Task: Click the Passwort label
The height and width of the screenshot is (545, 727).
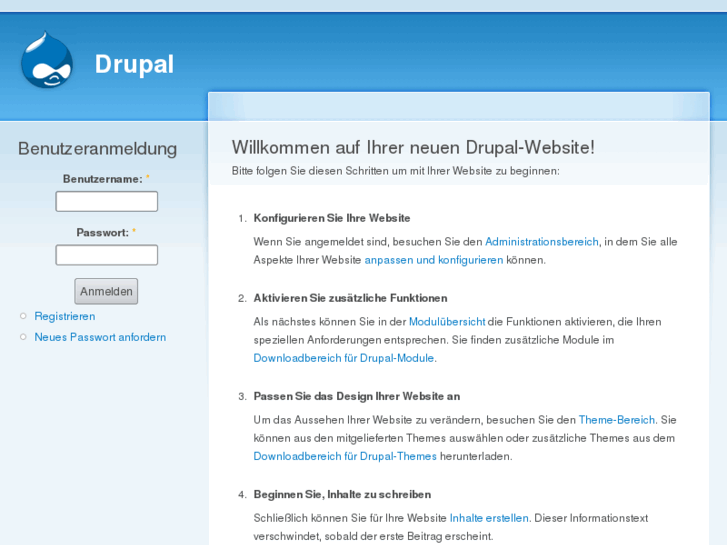Action: 102,233
